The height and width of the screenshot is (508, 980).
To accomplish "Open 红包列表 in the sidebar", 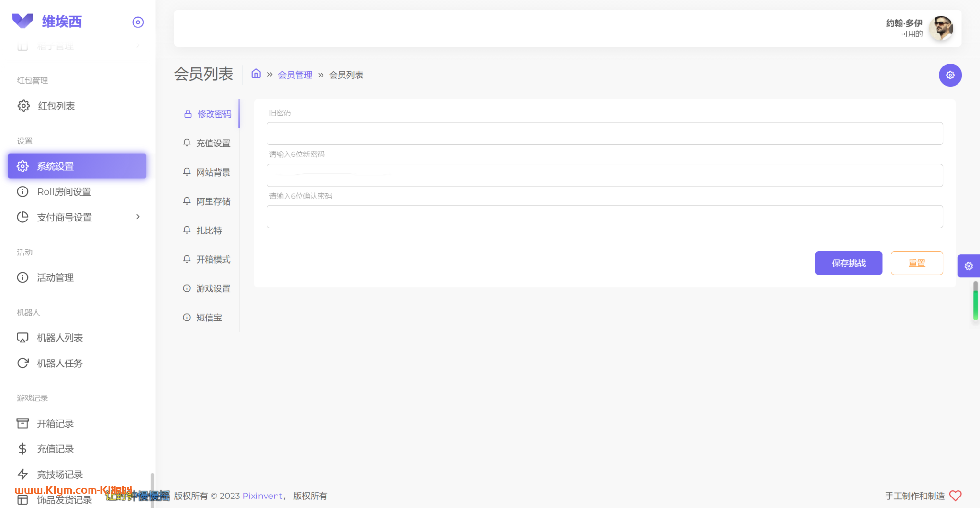I will 77,106.
